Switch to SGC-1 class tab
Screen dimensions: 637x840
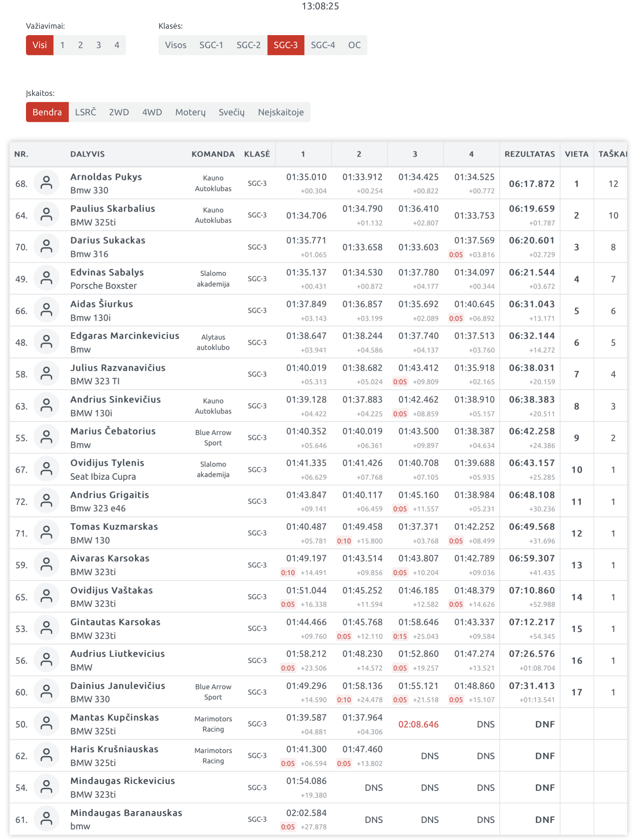click(211, 45)
